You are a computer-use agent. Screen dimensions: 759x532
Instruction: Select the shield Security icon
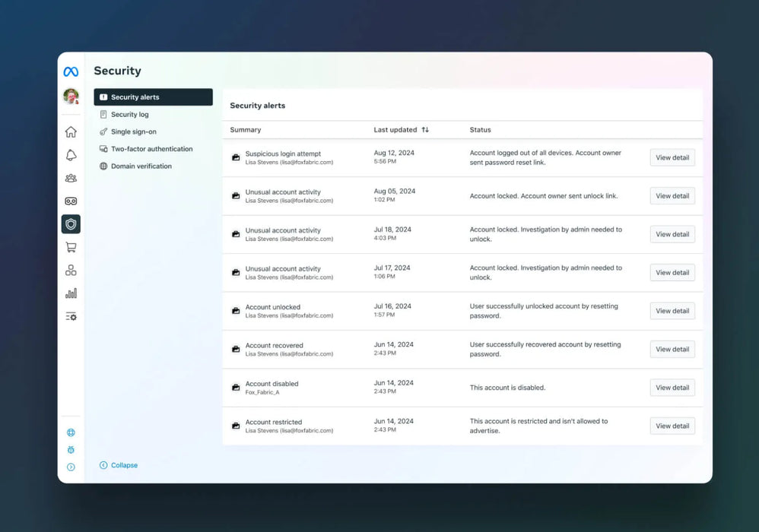(71, 224)
